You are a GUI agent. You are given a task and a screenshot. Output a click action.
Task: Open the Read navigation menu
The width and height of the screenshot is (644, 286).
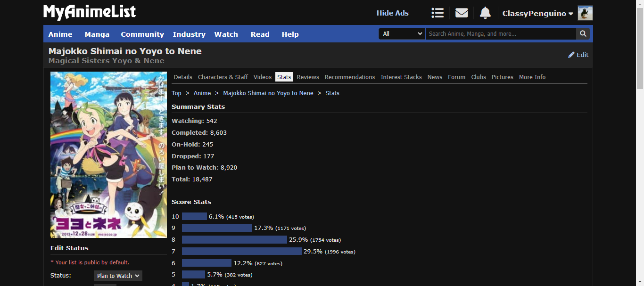click(260, 34)
